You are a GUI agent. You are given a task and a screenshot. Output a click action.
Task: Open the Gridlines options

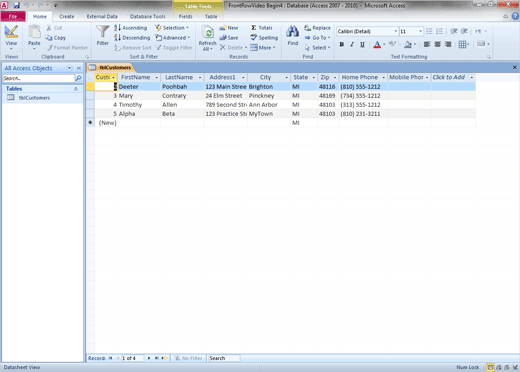point(464,44)
